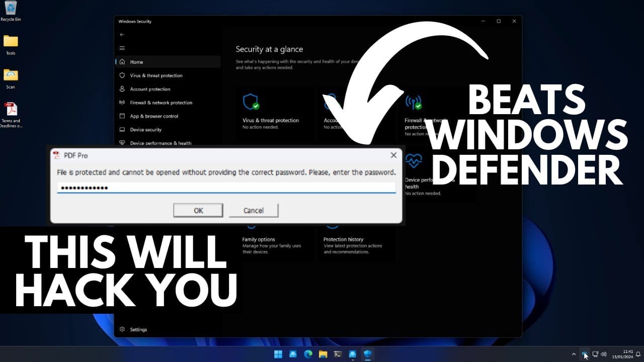Select the Scan folder icon
Image resolution: width=644 pixels, height=362 pixels.
(x=11, y=79)
